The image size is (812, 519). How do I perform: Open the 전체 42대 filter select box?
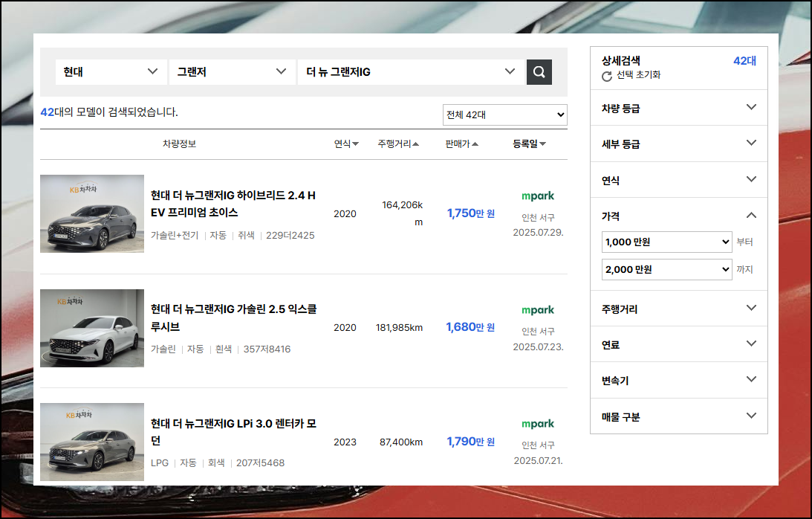[x=505, y=115]
